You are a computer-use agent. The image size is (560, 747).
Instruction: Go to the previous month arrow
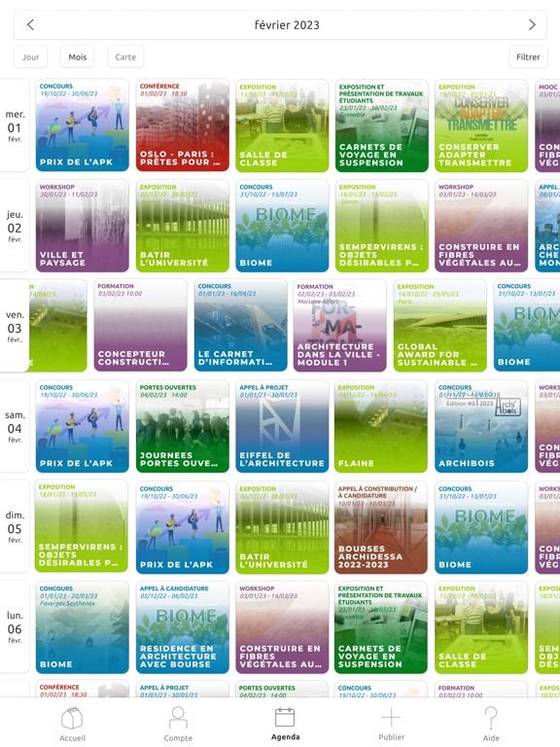(x=30, y=24)
